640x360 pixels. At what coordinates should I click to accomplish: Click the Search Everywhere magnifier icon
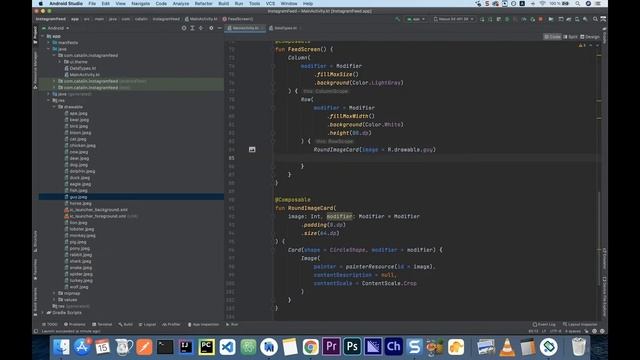595,19
